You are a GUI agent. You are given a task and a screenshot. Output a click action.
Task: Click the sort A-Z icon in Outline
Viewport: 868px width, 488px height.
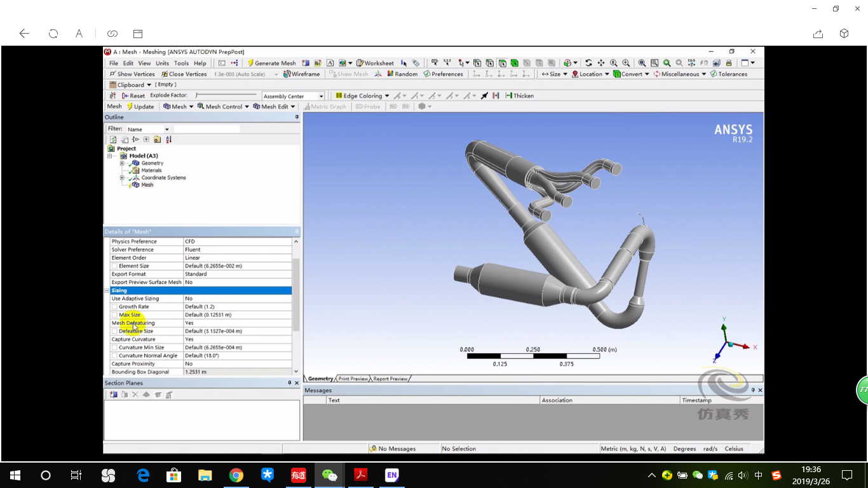[x=168, y=139]
